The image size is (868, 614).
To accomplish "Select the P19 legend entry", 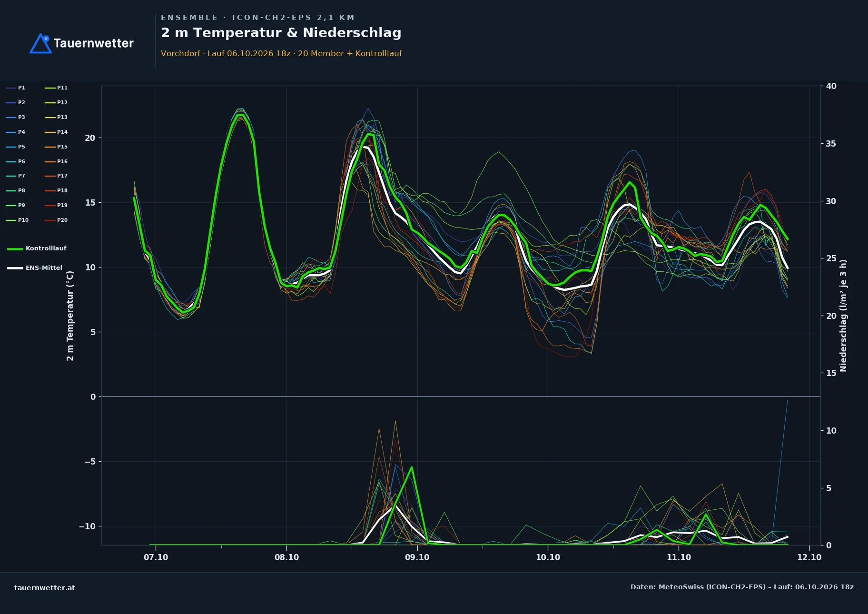I will (x=56, y=206).
